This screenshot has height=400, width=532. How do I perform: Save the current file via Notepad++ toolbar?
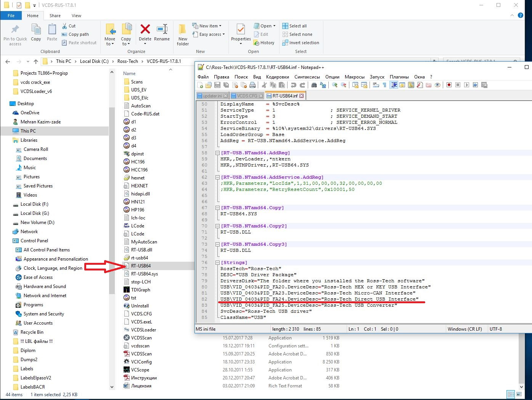click(x=217, y=85)
